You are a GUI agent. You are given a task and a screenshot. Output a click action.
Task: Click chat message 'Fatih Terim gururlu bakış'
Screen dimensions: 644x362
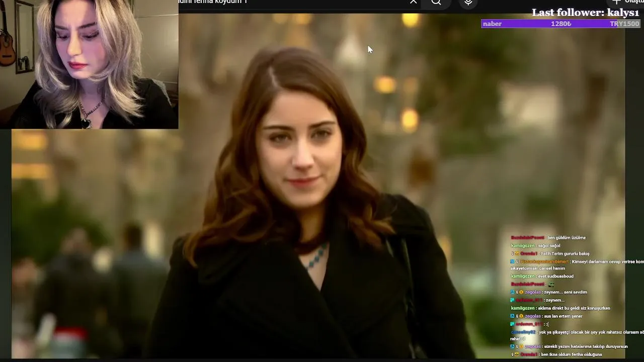(565, 254)
